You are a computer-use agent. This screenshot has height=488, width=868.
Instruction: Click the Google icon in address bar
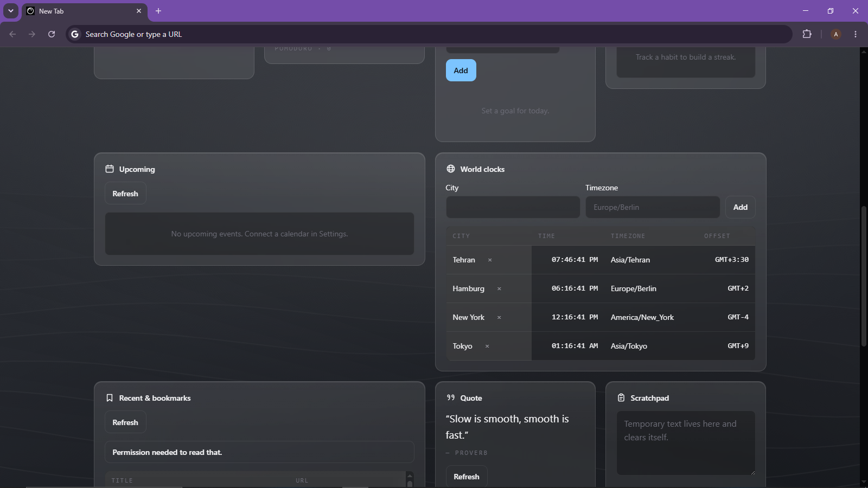(x=75, y=34)
